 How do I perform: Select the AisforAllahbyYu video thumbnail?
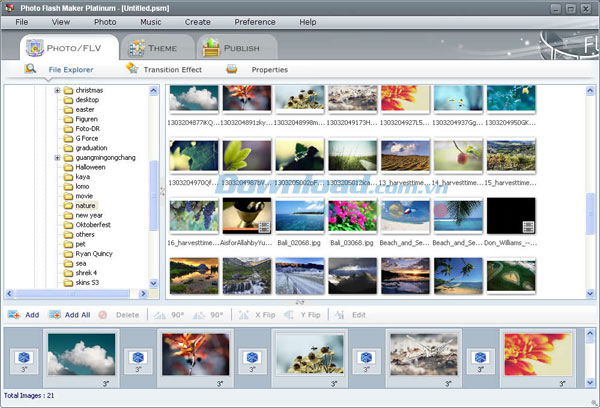247,216
